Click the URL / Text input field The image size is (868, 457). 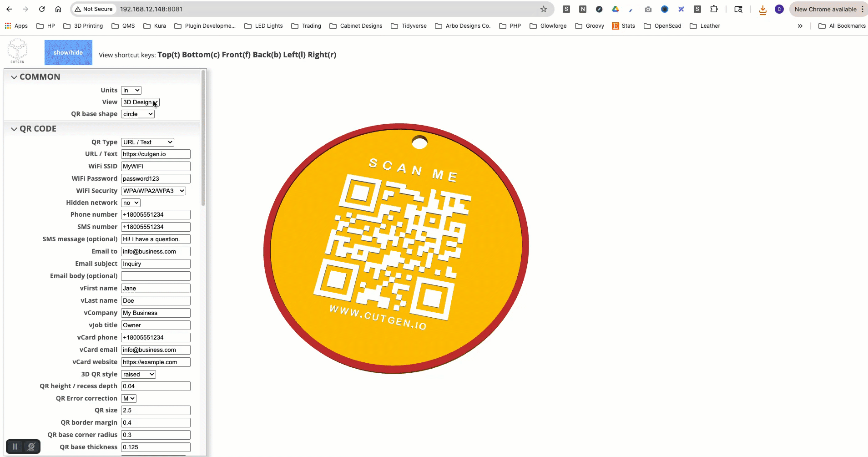[156, 154]
